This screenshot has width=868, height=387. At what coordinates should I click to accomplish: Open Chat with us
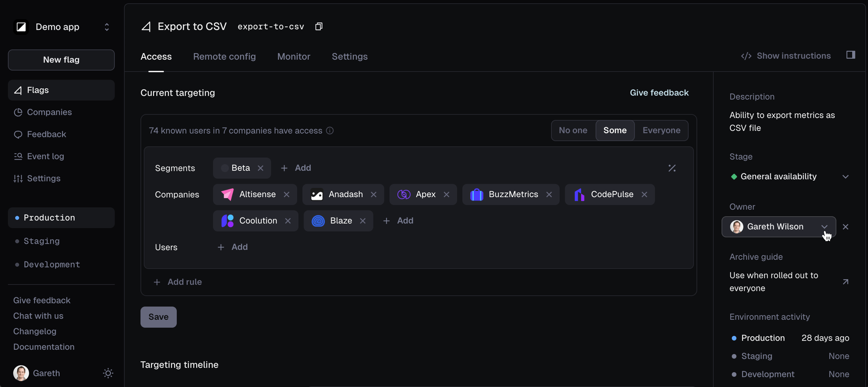[x=38, y=315]
